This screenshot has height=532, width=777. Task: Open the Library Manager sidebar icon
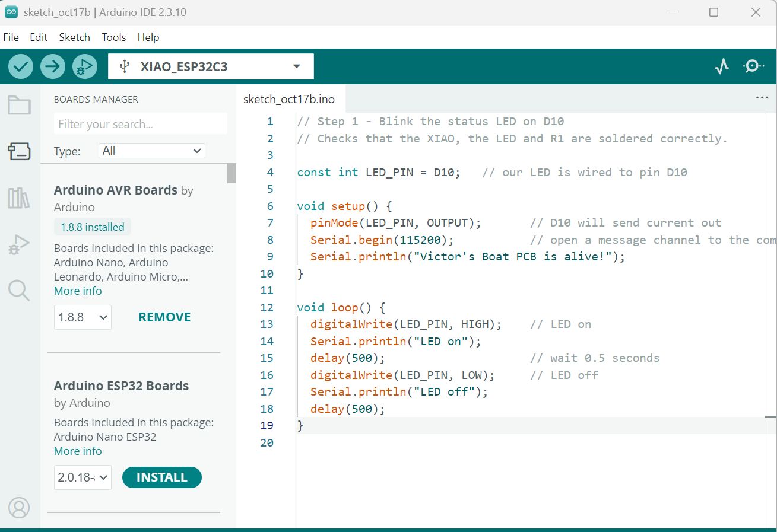19,197
